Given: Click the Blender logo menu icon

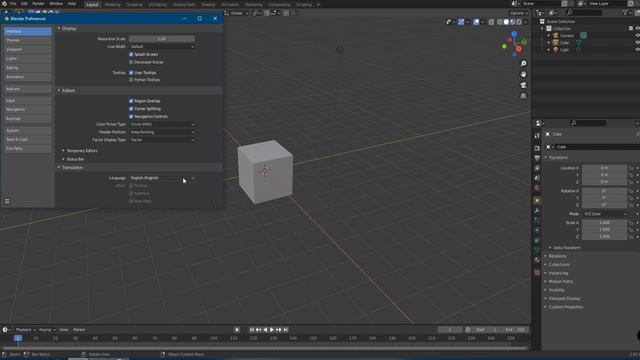Looking at the screenshot, I should [x=4, y=4].
